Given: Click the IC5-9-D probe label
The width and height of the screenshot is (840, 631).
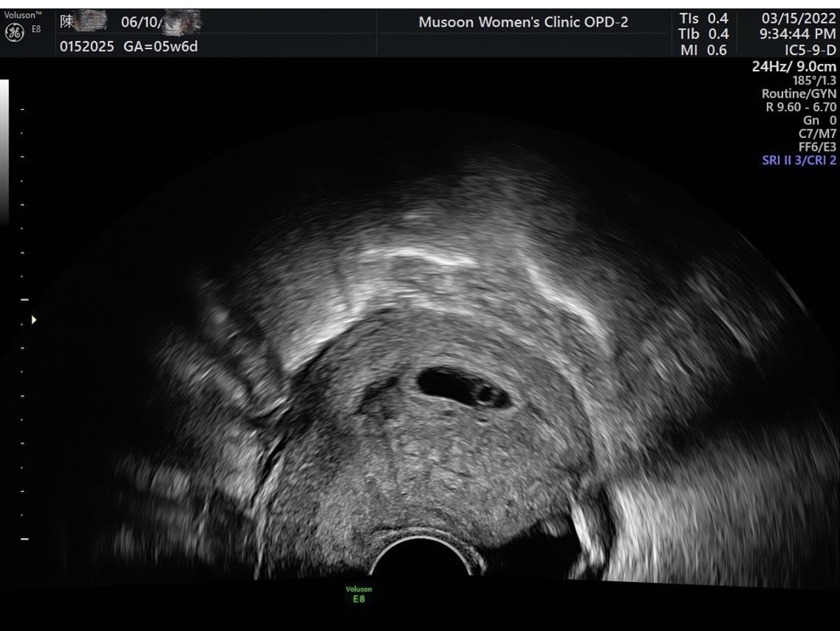Looking at the screenshot, I should click(x=810, y=50).
